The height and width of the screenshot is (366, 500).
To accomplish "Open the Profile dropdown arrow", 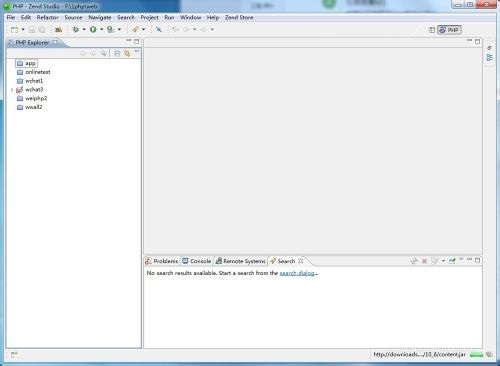I will point(119,30).
